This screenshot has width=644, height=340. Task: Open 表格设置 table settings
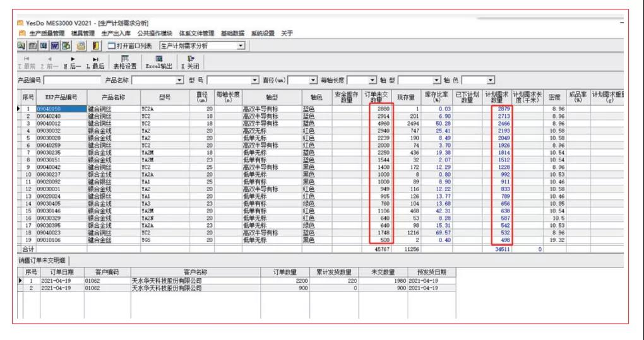(125, 62)
